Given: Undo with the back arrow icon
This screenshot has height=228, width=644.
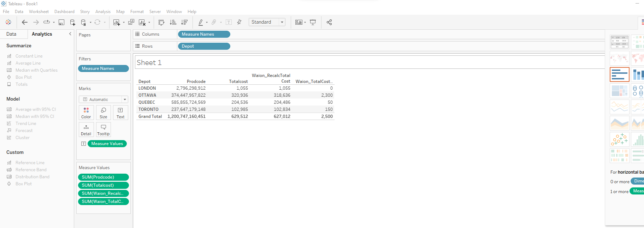Looking at the screenshot, I should (24, 22).
